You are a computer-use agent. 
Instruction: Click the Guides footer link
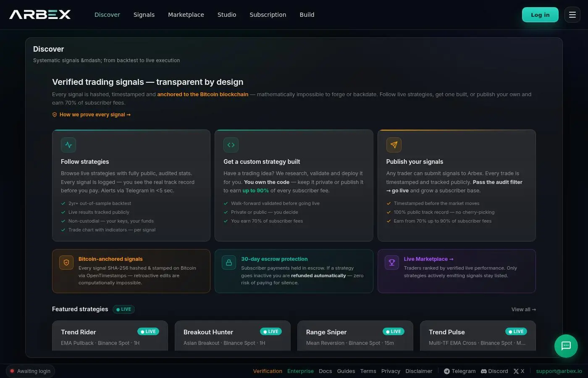coord(346,371)
